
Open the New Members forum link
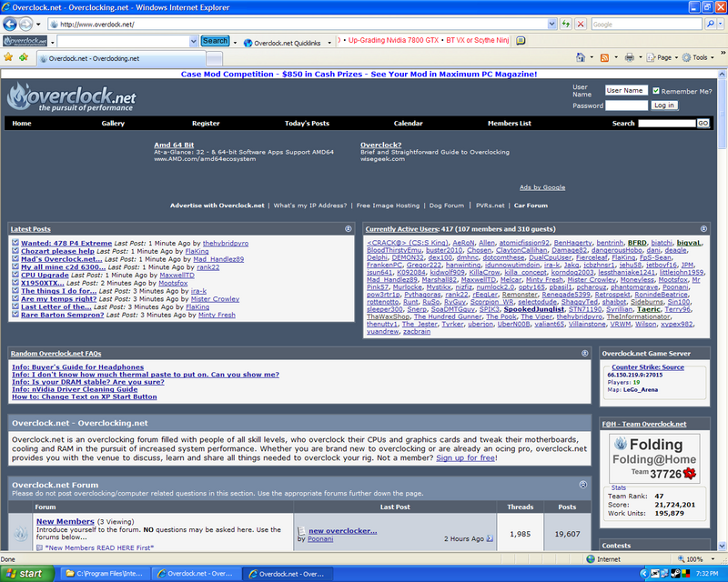point(65,521)
